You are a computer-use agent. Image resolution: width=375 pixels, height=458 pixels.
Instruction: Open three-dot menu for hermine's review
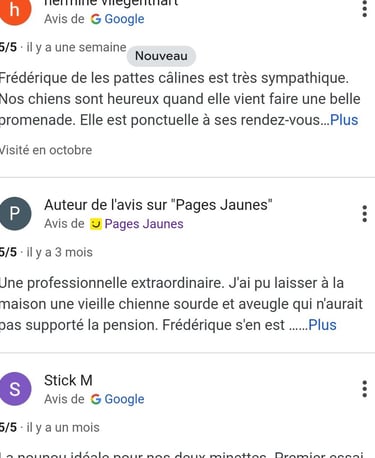click(365, 9)
